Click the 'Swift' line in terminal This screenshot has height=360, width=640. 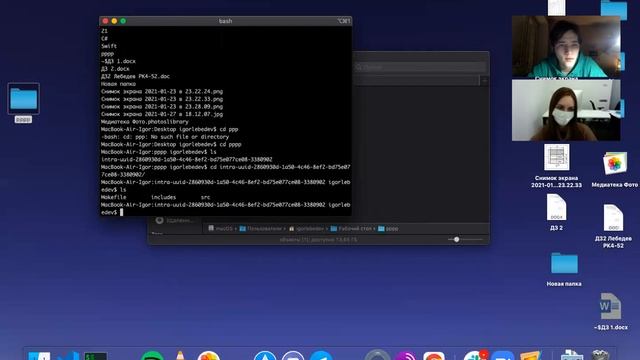(109, 46)
